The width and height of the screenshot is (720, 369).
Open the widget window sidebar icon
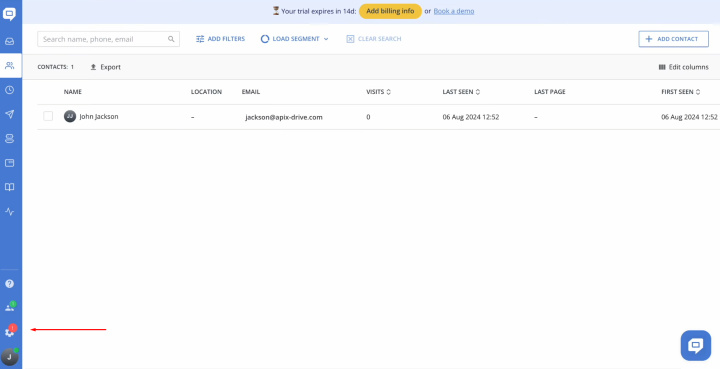(x=9, y=163)
